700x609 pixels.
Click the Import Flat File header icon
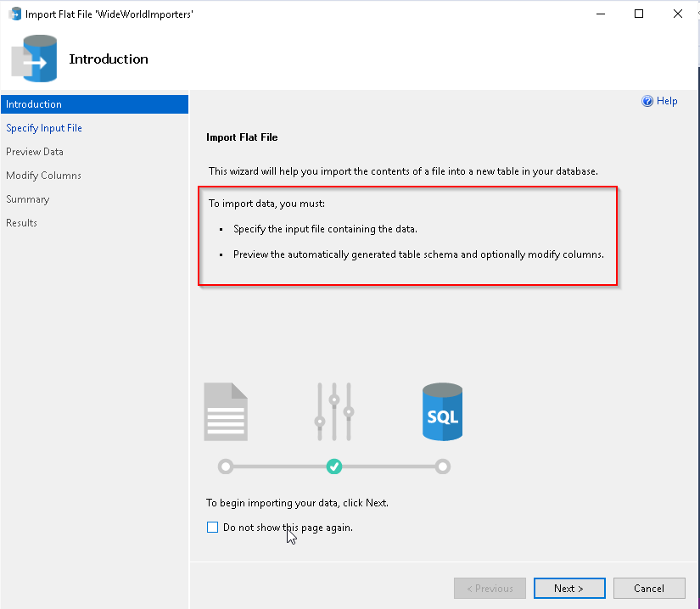[34, 59]
